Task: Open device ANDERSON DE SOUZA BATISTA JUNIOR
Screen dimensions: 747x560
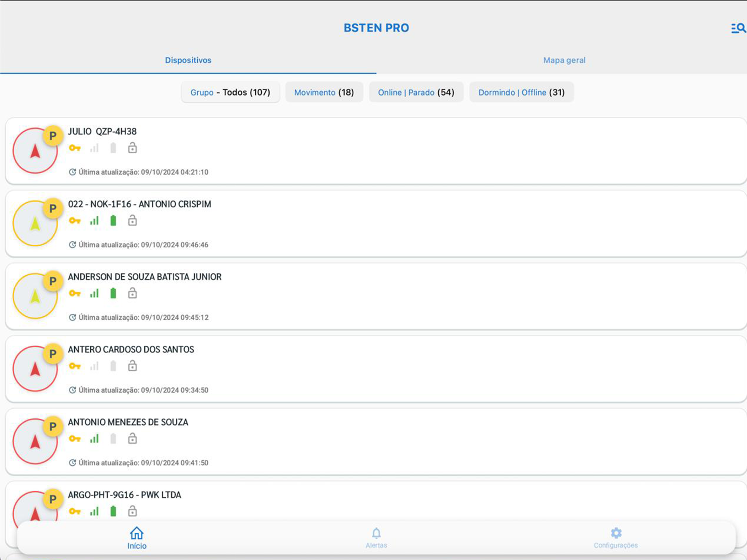Action: tap(376, 296)
